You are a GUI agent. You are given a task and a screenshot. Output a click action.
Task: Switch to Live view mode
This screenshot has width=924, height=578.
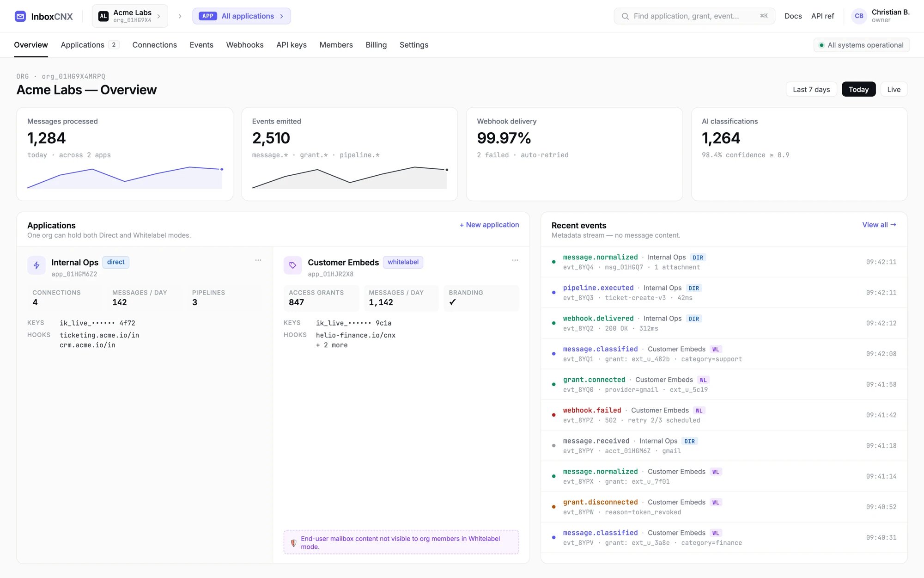[x=894, y=90]
